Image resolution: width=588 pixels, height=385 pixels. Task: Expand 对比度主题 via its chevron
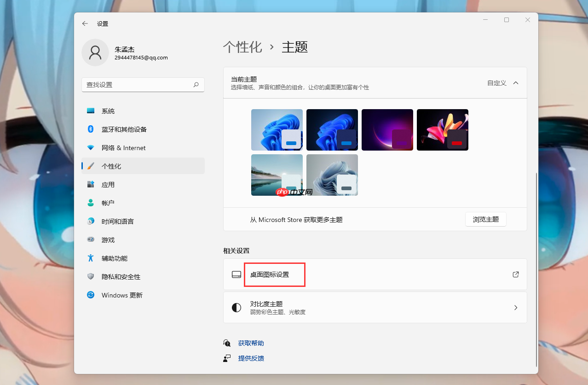click(516, 307)
